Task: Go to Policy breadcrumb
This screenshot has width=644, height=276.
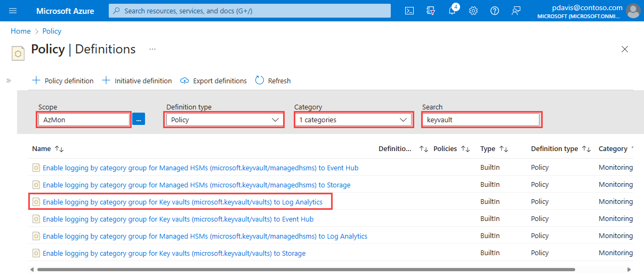Action: click(x=52, y=31)
